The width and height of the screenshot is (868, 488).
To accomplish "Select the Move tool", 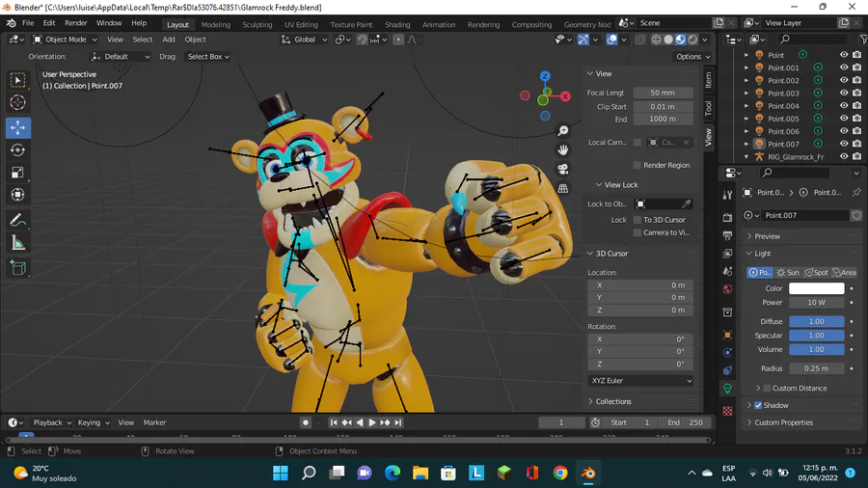I will [x=17, y=128].
